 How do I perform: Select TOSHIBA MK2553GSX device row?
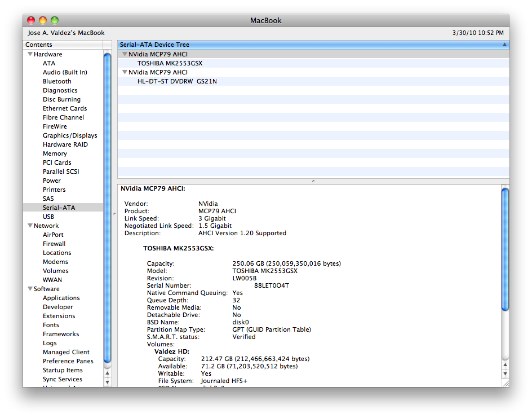[x=313, y=63]
